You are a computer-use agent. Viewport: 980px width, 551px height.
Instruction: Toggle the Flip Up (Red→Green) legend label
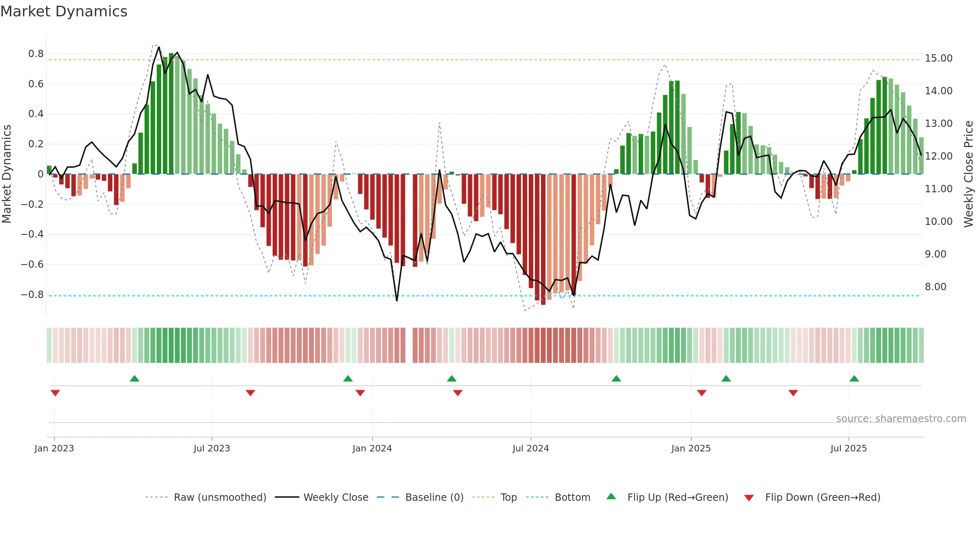coord(678,497)
